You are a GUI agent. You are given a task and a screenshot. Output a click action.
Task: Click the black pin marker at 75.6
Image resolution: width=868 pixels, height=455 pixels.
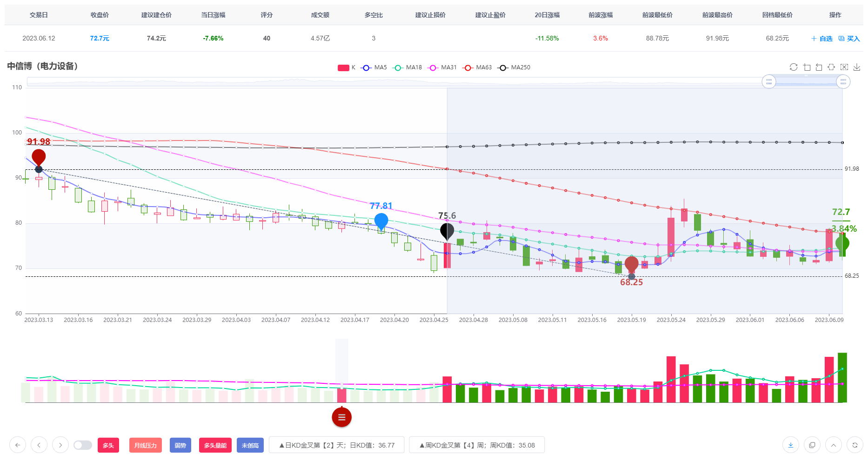(447, 231)
